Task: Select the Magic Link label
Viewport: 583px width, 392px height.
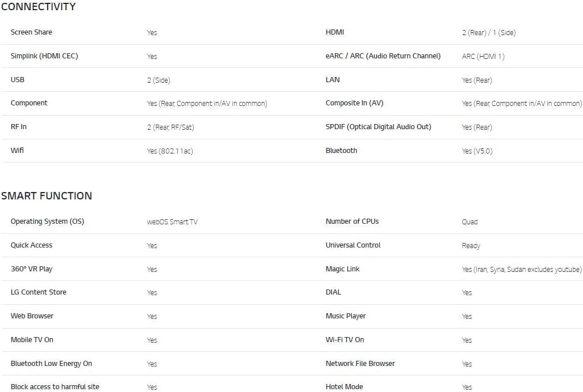Action: tap(342, 269)
